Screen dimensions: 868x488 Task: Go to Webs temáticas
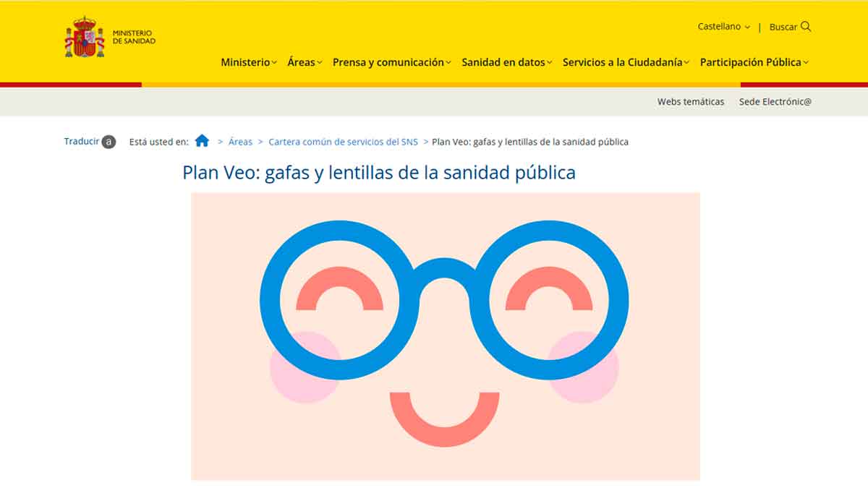690,102
